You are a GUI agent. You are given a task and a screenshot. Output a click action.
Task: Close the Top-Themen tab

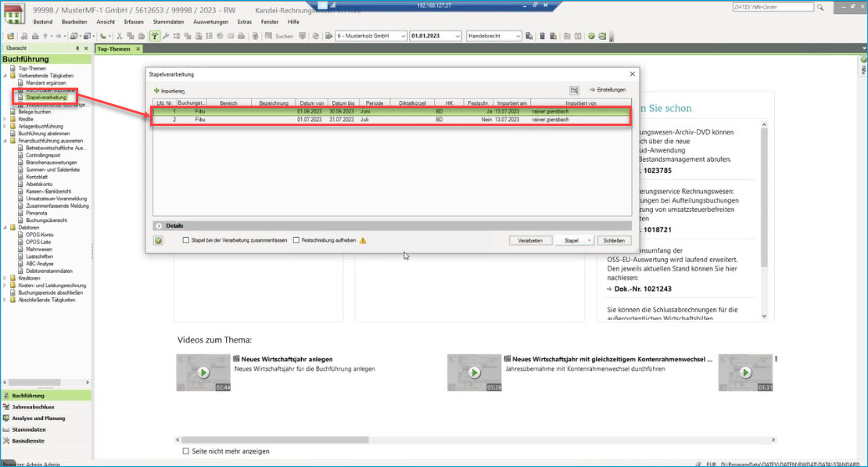coord(138,48)
